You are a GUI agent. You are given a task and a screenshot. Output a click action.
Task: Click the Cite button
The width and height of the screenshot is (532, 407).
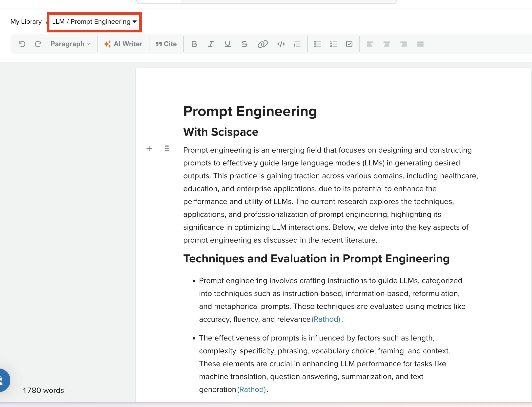166,44
